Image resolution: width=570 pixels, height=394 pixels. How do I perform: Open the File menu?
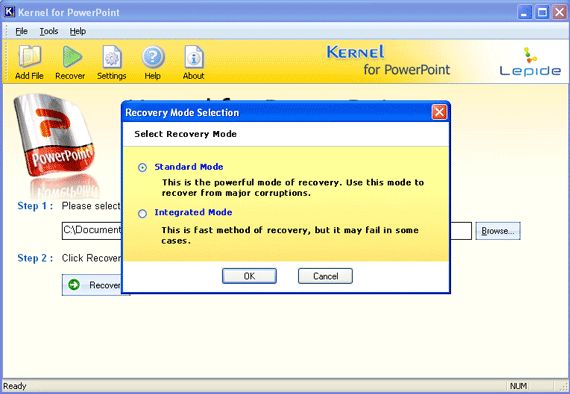pyautogui.click(x=21, y=31)
